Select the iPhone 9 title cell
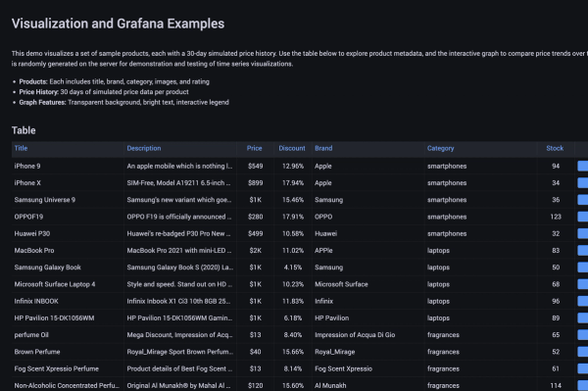The height and width of the screenshot is (391, 588). (x=68, y=166)
